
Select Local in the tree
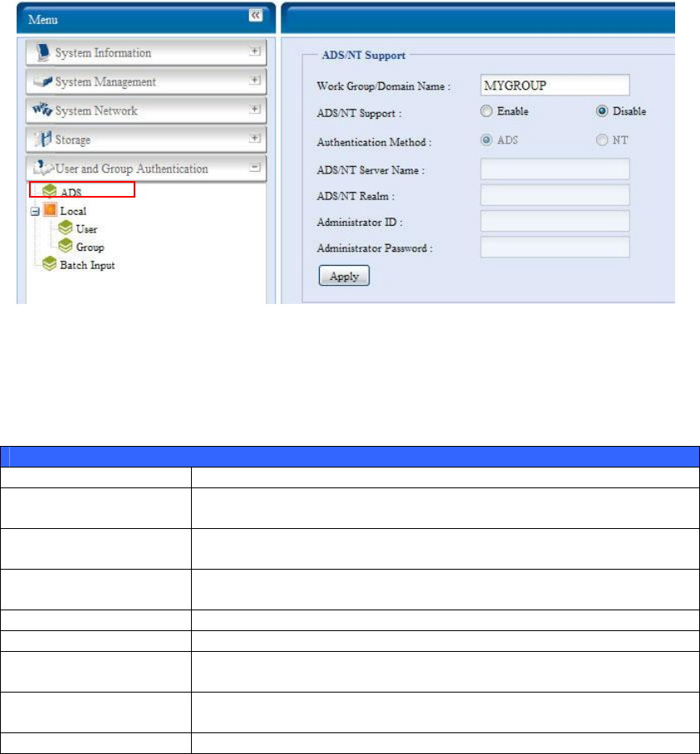click(73, 211)
